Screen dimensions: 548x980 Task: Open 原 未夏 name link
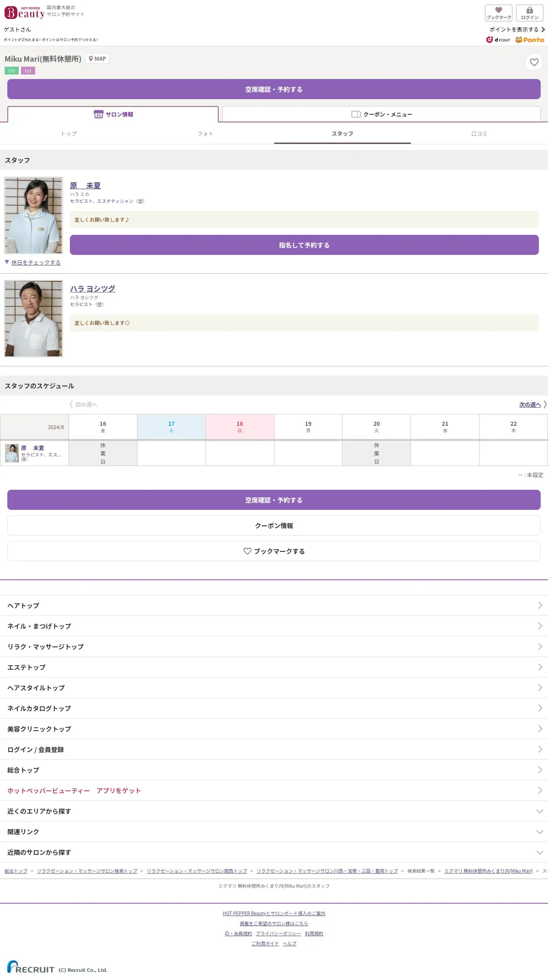pyautogui.click(x=85, y=185)
